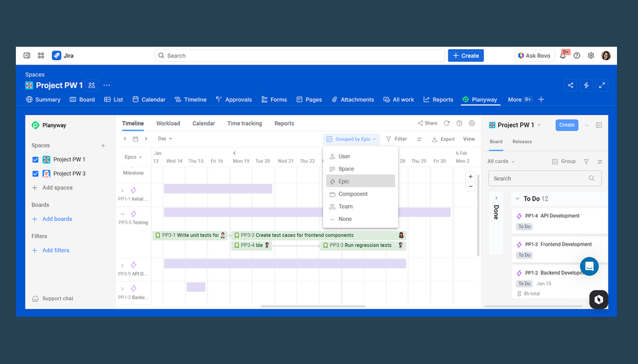The image size is (638, 364).
Task: Expand the PP1-1 Initial epic row
Action: [123, 190]
